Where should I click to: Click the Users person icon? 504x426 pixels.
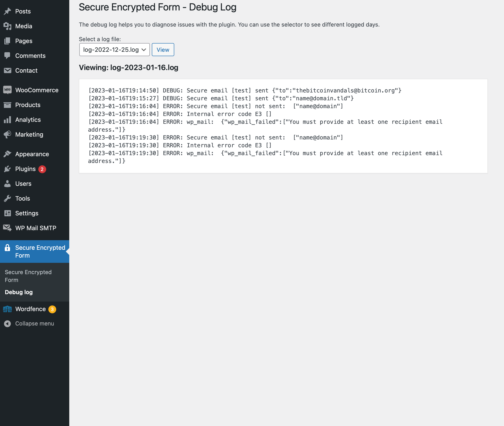(x=7, y=184)
